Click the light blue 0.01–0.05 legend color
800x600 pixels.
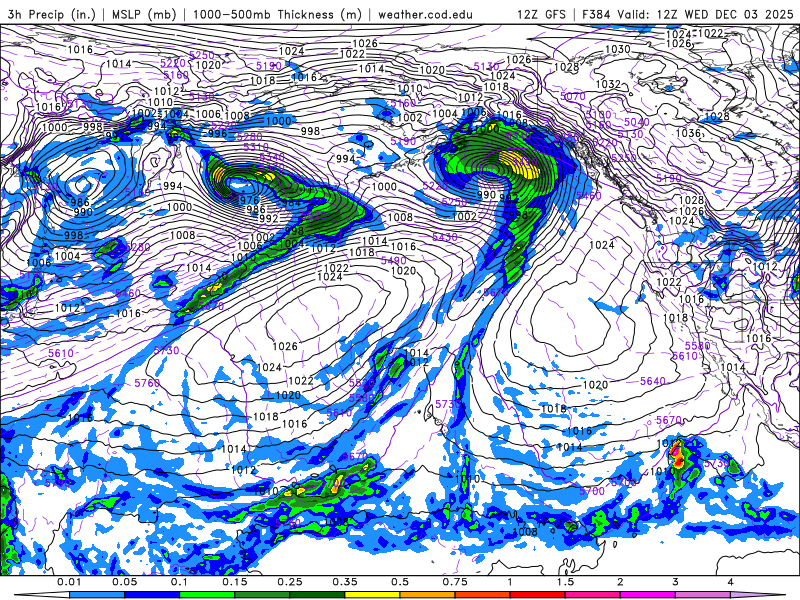[x=96, y=595]
